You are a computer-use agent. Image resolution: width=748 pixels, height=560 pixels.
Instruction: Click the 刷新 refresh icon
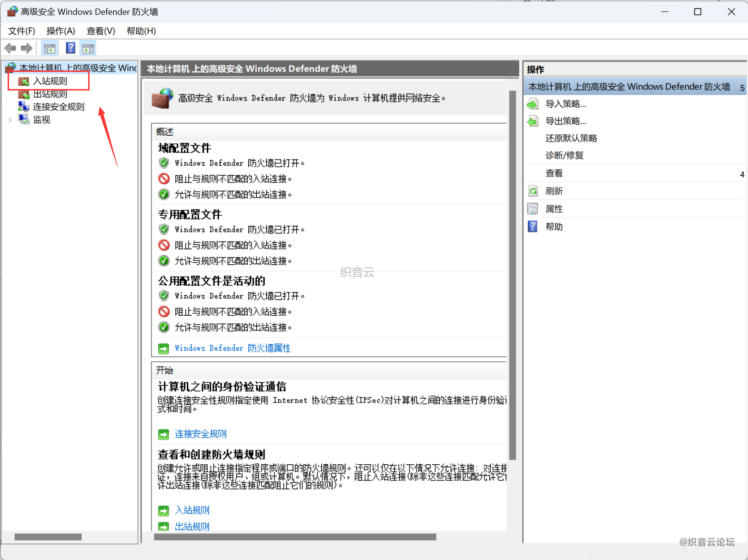coord(533,191)
